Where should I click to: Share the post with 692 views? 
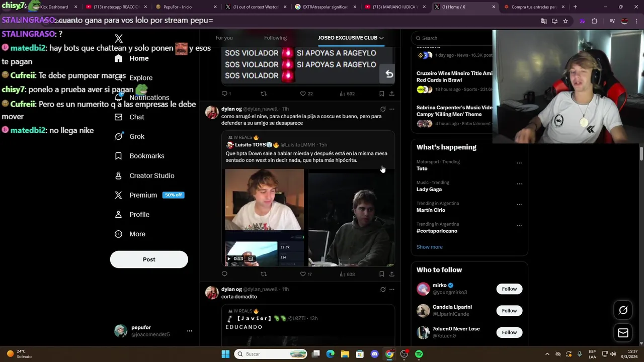391,94
